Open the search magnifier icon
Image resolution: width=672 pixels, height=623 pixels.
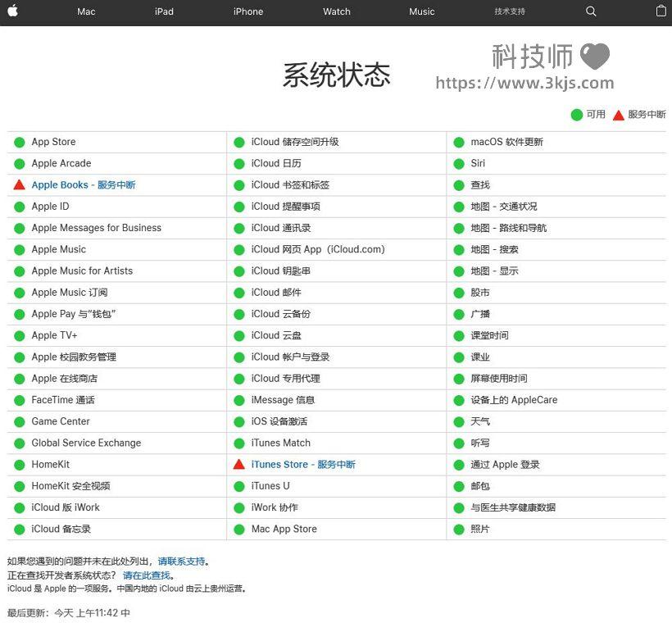point(591,11)
